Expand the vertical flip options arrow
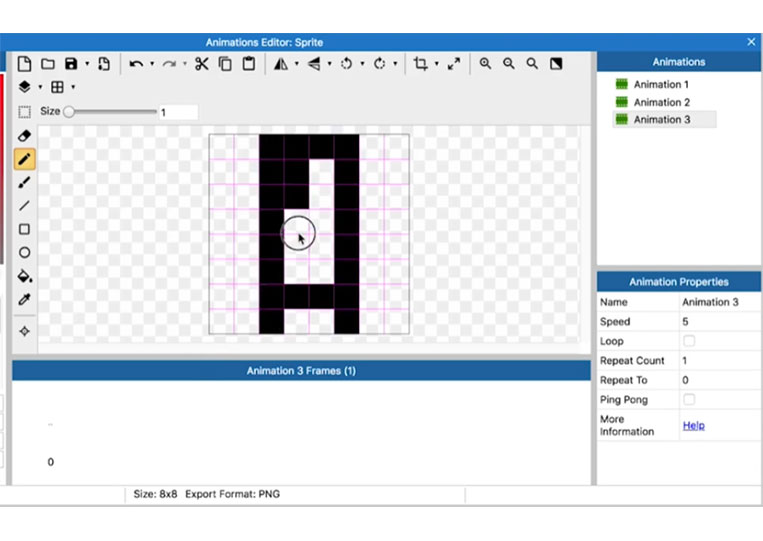Screen dimensions: 763x541 click(329, 64)
